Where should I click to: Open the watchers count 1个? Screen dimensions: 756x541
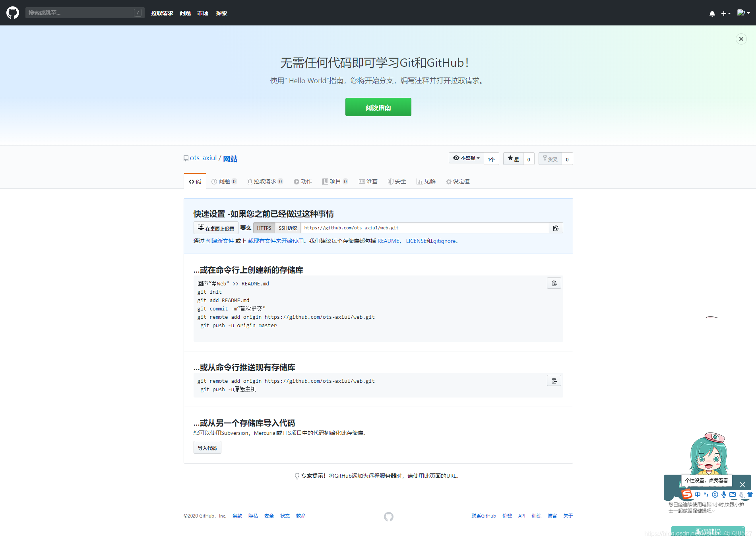[x=491, y=159]
